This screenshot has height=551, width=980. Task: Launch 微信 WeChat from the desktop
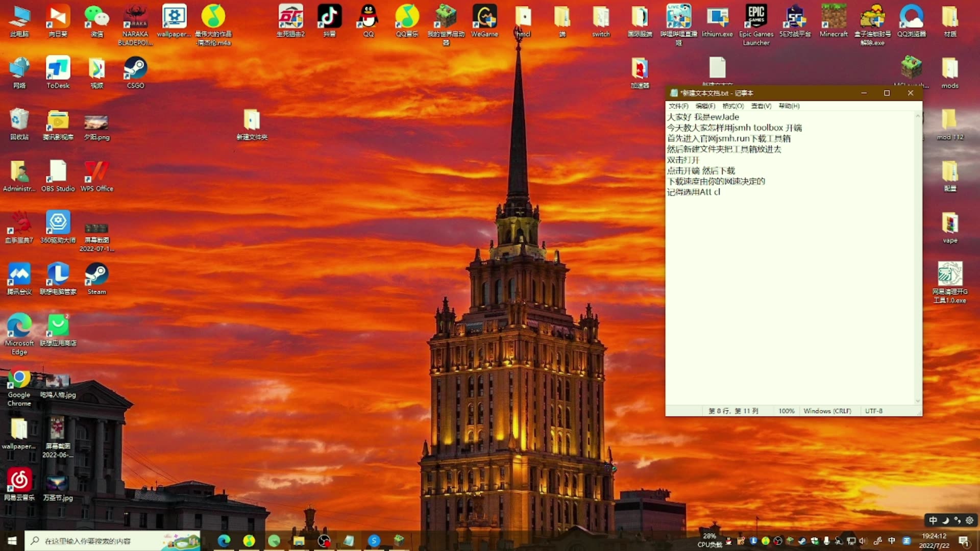point(97,21)
